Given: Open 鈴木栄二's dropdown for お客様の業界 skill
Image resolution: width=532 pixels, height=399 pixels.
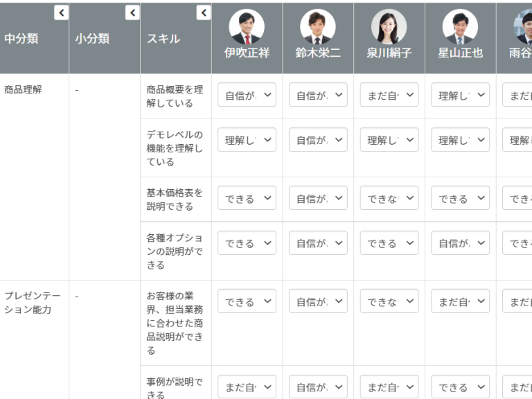Looking at the screenshot, I should point(318,301).
